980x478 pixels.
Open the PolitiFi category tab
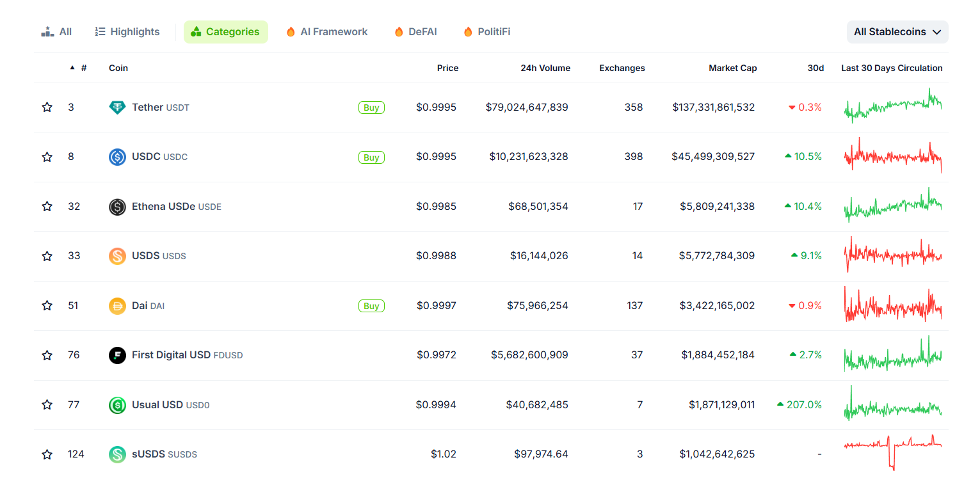(x=487, y=31)
